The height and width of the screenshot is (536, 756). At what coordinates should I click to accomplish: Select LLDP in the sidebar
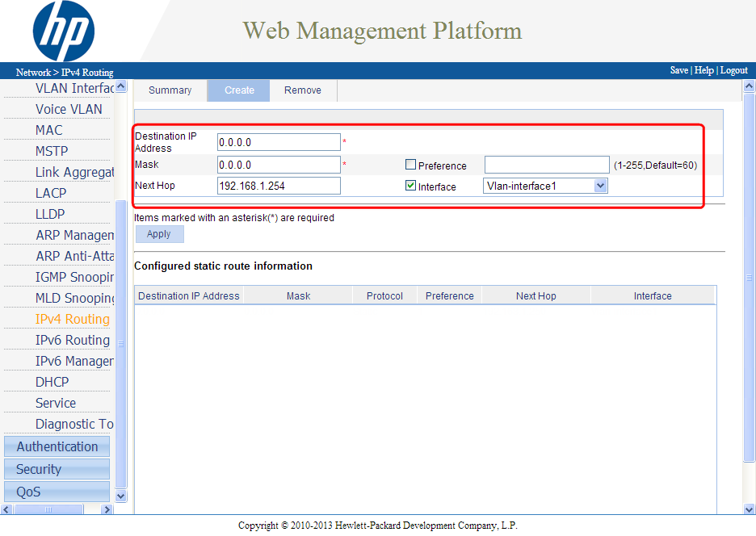tap(49, 214)
